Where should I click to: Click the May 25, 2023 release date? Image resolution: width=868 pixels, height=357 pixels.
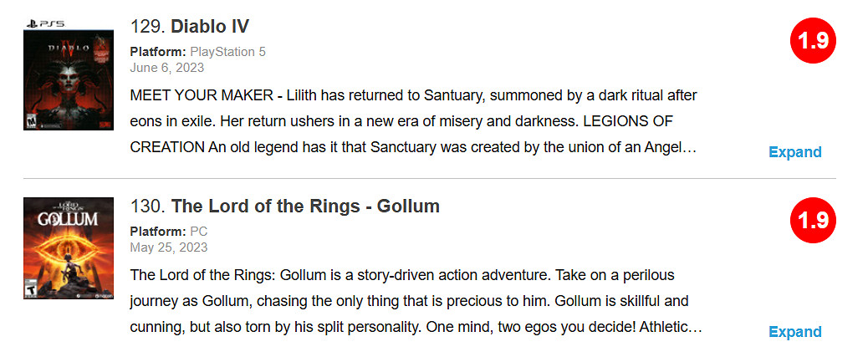169,247
